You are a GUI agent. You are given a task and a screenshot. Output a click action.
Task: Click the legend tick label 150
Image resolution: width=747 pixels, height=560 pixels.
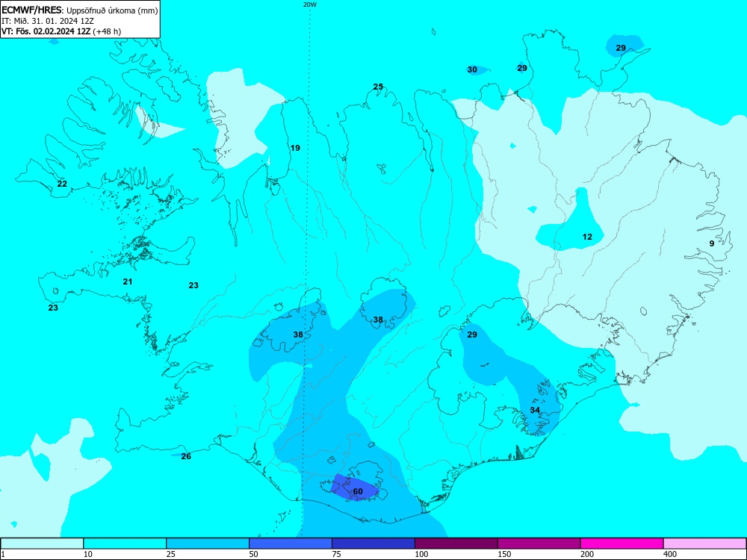pyautogui.click(x=505, y=554)
